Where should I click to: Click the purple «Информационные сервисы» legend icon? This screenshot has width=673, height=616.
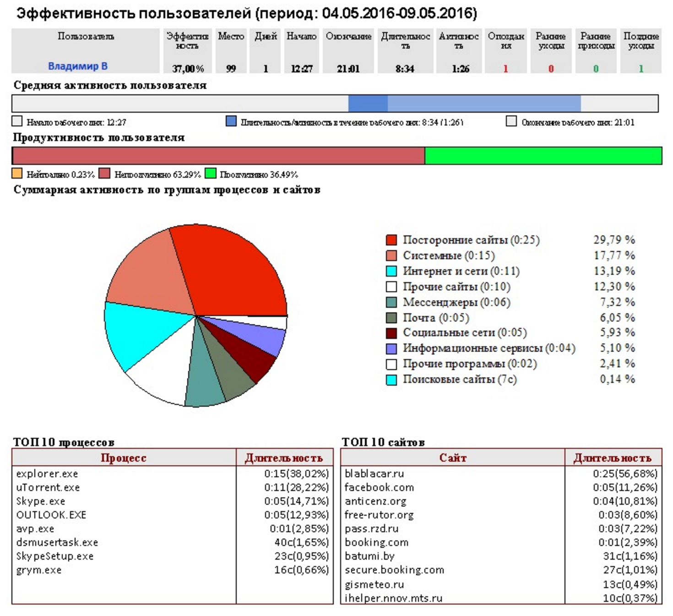[x=391, y=348]
